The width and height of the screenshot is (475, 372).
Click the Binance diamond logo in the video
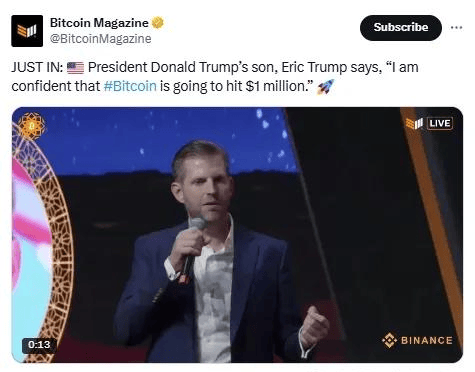point(389,340)
